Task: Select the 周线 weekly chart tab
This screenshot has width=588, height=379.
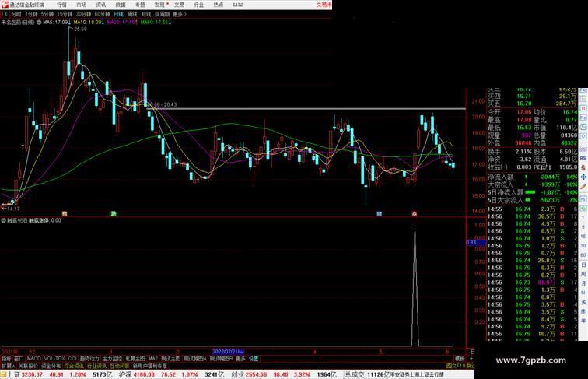Action: click(132, 14)
